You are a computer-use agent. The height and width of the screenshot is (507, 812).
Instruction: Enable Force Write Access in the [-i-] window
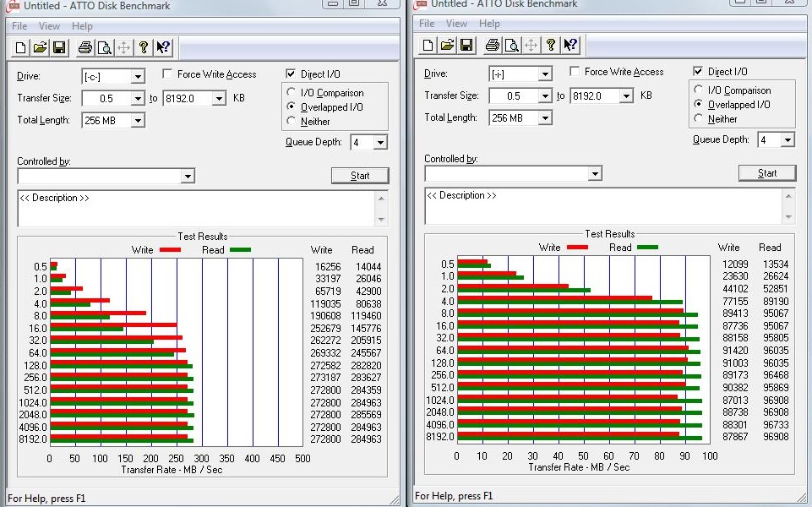pyautogui.click(x=575, y=72)
